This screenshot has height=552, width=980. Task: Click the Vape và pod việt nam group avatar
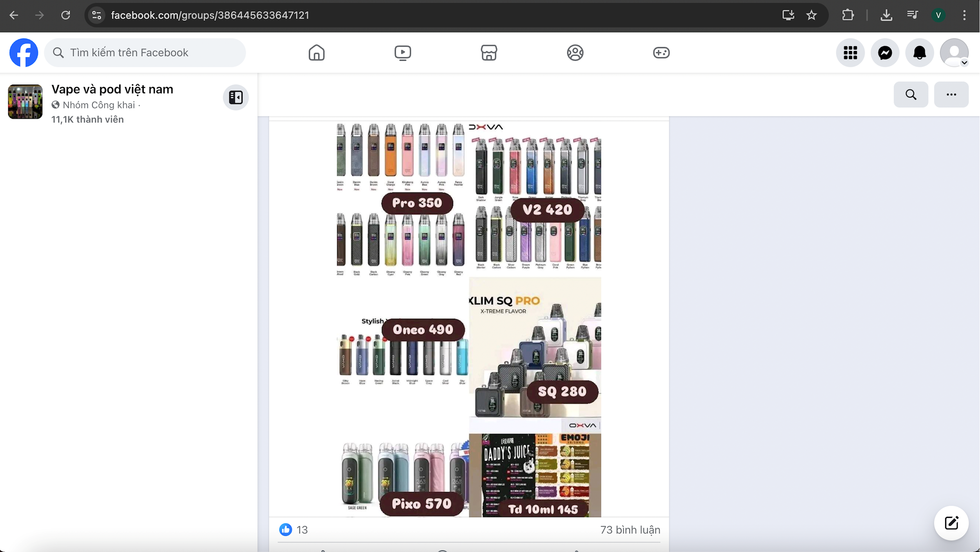(25, 102)
